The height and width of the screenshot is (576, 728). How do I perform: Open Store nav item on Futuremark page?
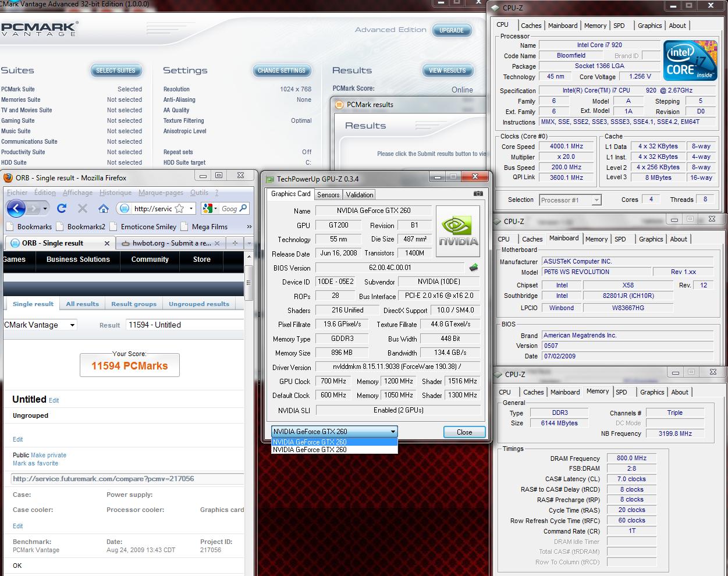click(202, 259)
